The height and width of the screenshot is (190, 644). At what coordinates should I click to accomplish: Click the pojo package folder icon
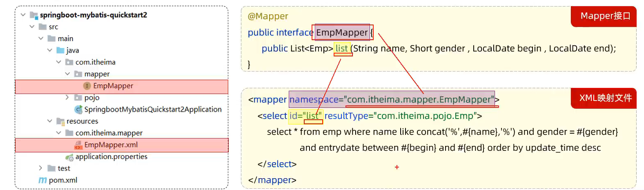(x=78, y=98)
